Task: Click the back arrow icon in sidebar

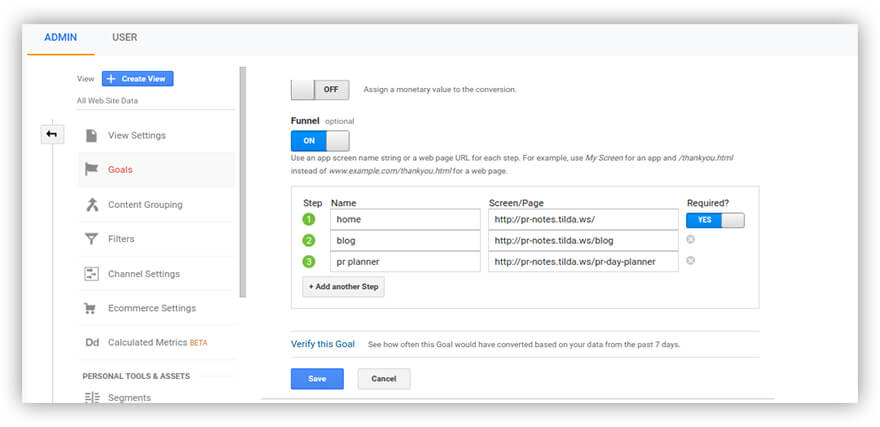Action: pos(52,134)
